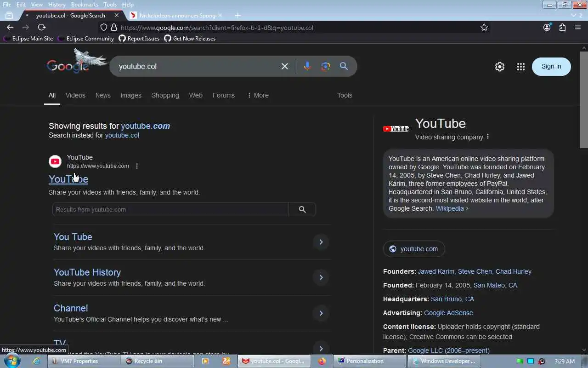Click the tracking protection shield icon
Screen dimensions: 588x368
[x=104, y=28]
